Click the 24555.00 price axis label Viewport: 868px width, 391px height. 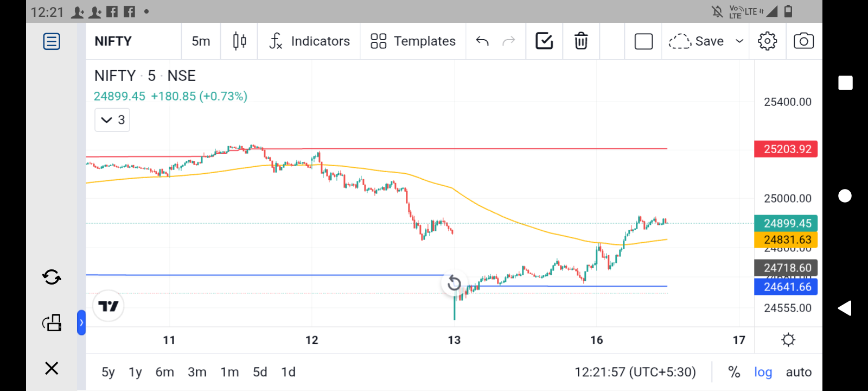[x=788, y=308]
